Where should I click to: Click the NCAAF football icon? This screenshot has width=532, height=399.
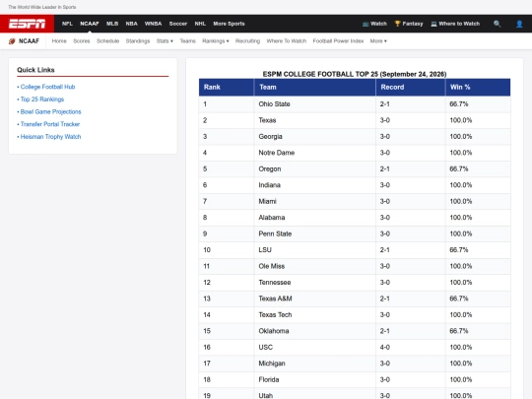[x=12, y=41]
